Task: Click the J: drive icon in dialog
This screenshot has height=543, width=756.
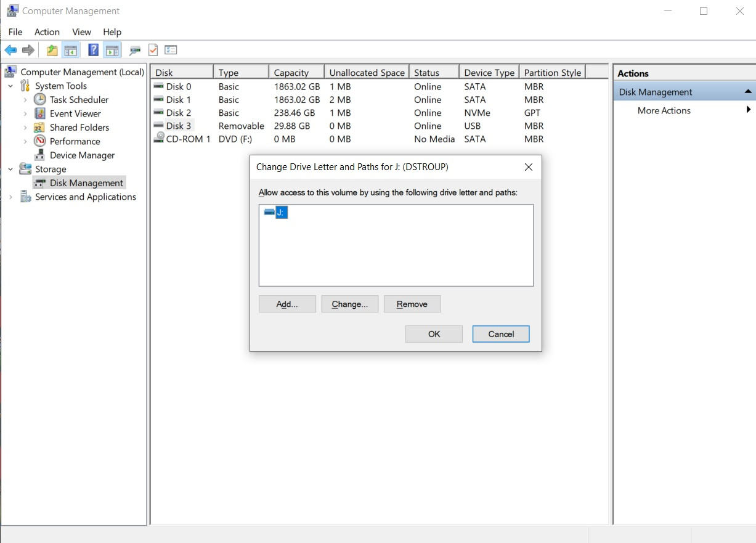Action: point(269,212)
